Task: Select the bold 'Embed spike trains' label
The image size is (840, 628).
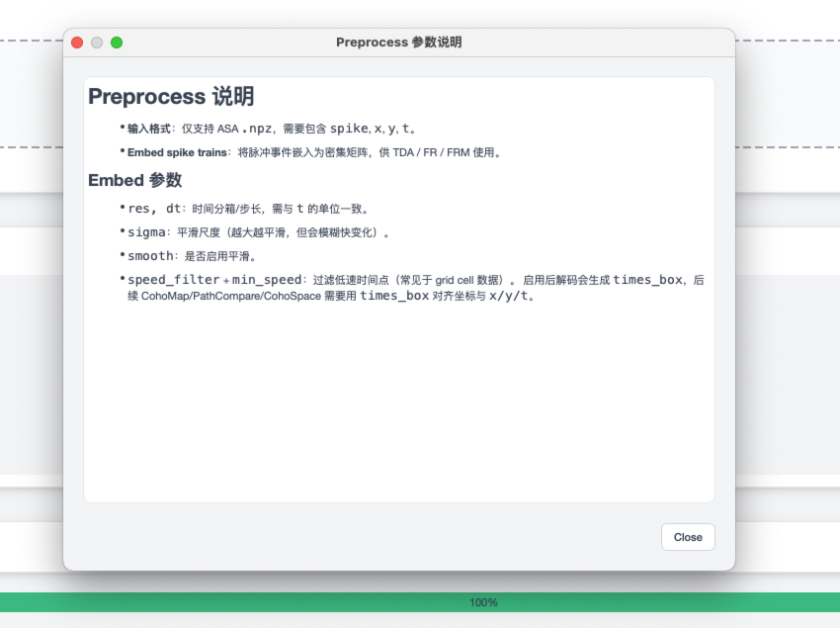Action: (177, 153)
